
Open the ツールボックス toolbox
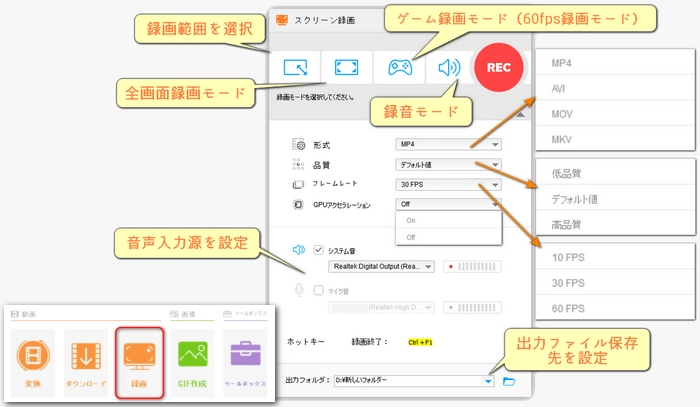(244, 360)
